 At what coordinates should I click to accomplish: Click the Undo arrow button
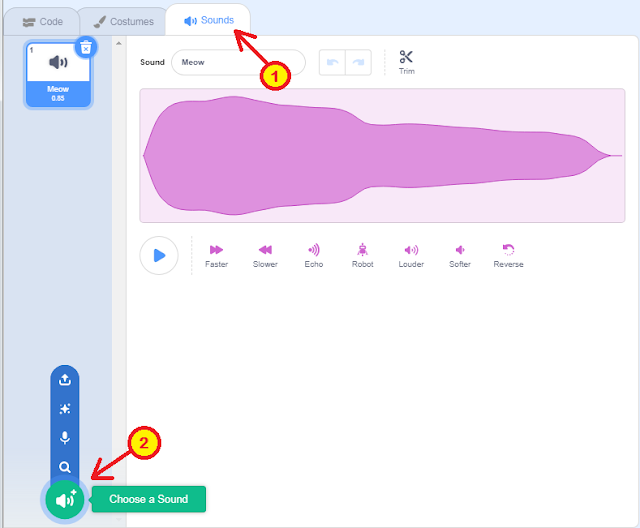[x=332, y=62]
